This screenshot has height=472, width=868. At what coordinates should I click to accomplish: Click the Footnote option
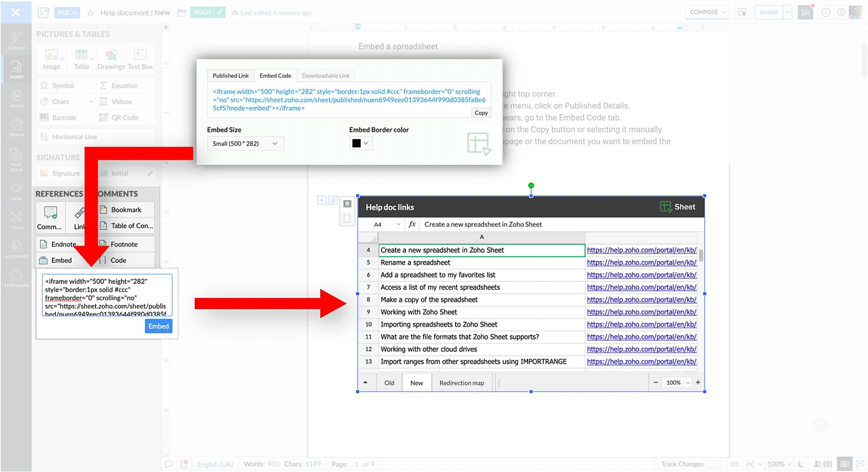(x=124, y=244)
